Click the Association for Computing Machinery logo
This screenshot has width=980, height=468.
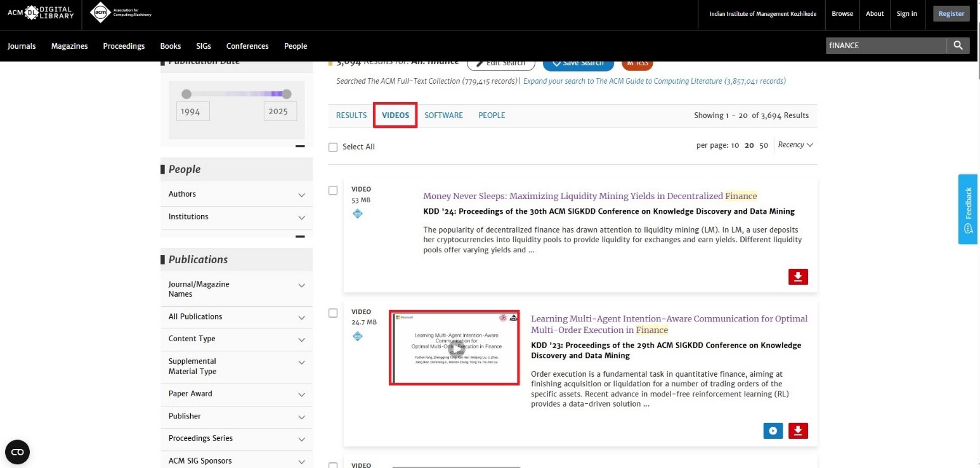coord(121,13)
